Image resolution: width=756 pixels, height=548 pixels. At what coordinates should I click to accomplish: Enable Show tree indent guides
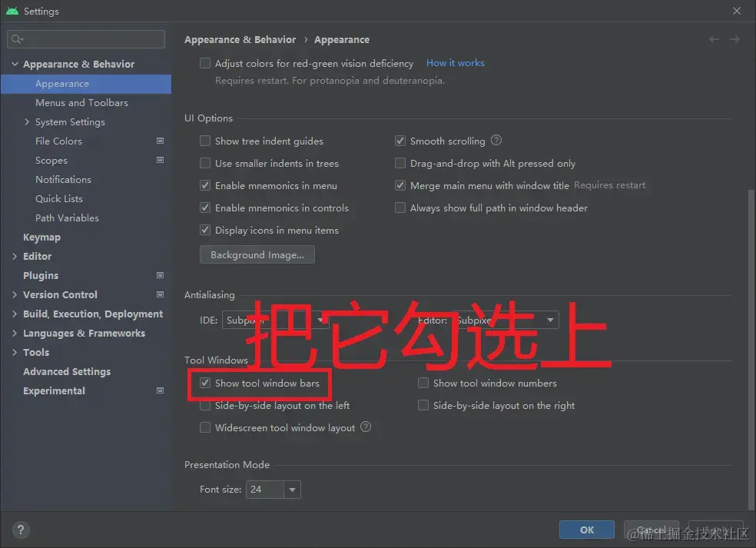[205, 141]
